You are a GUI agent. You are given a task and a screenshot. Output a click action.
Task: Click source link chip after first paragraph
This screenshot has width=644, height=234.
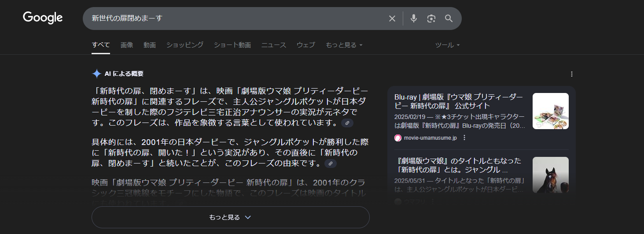click(x=347, y=123)
